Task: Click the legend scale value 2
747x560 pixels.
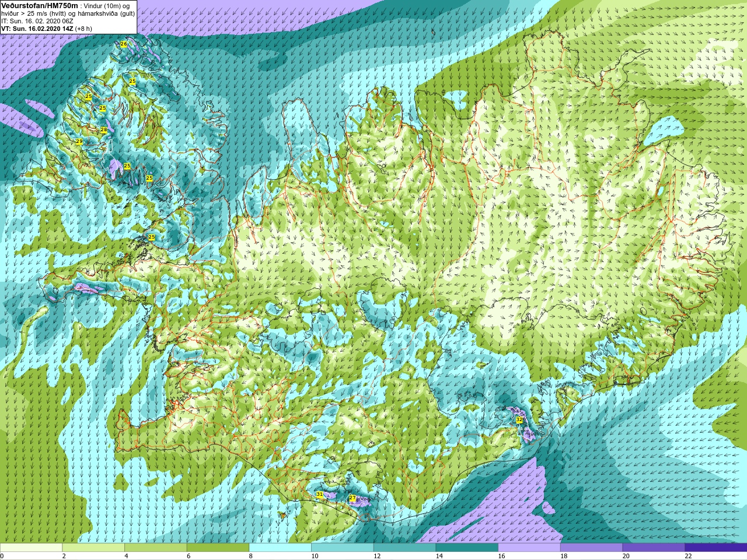Action: 64,556
